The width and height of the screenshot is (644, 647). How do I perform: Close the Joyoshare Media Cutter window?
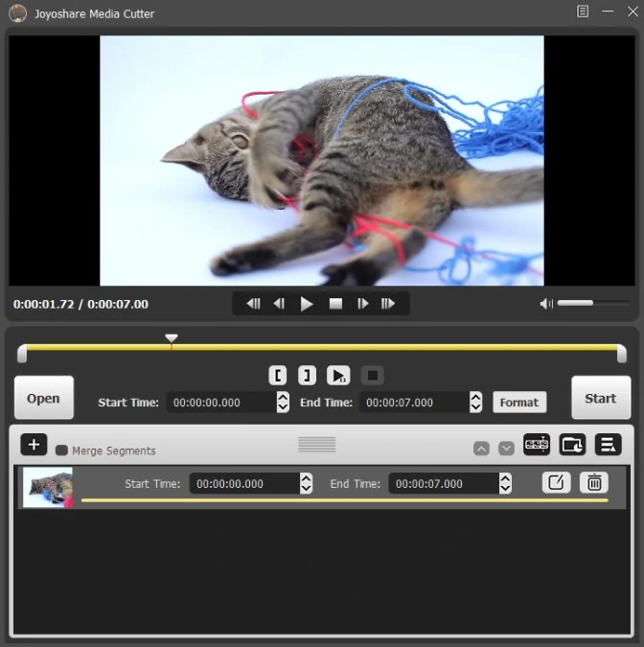633,12
